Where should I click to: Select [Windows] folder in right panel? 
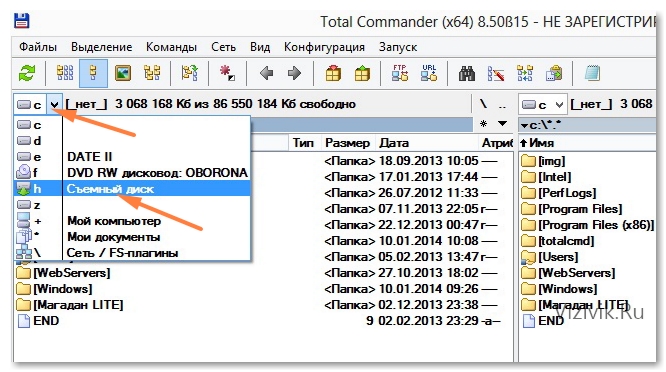click(x=559, y=289)
